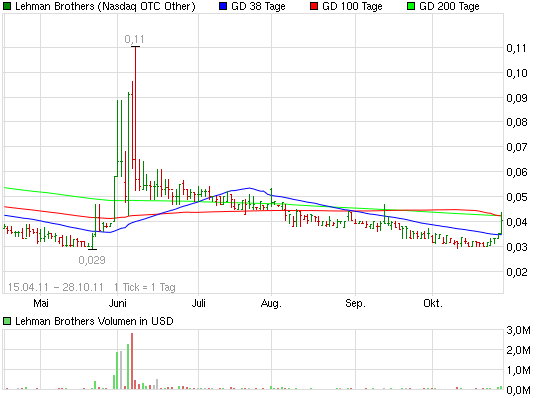
Task: Click the red GD 100 Tage legend swatch
Action: [314, 6]
